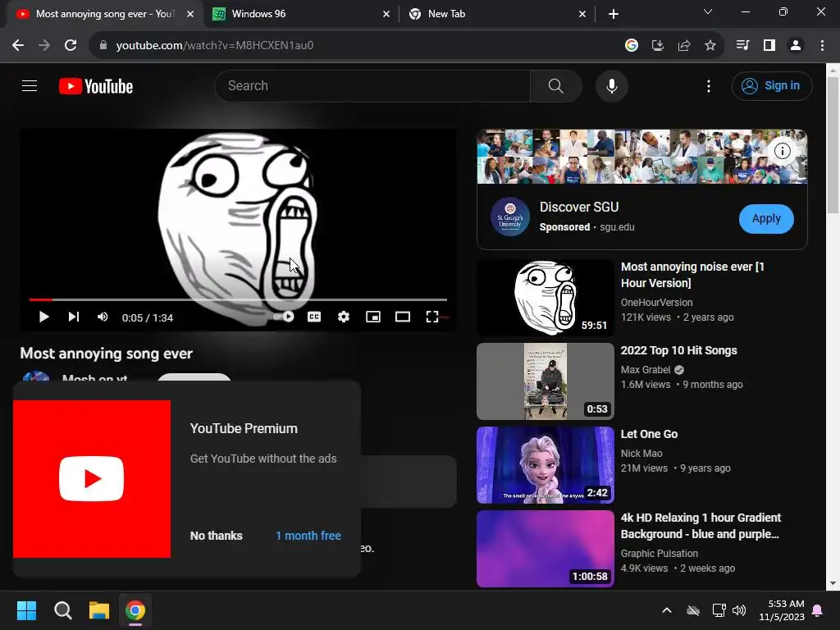Visit Max Grabel channel
Image resolution: width=840 pixels, height=630 pixels.
tap(646, 370)
